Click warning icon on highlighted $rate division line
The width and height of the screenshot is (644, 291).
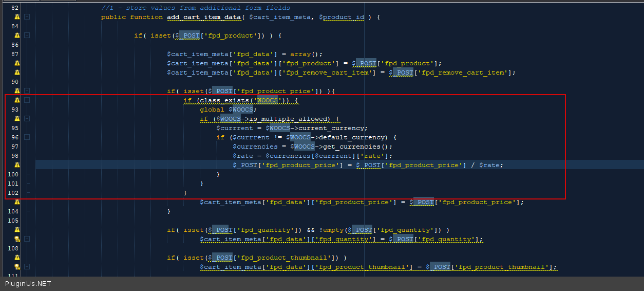click(17, 165)
